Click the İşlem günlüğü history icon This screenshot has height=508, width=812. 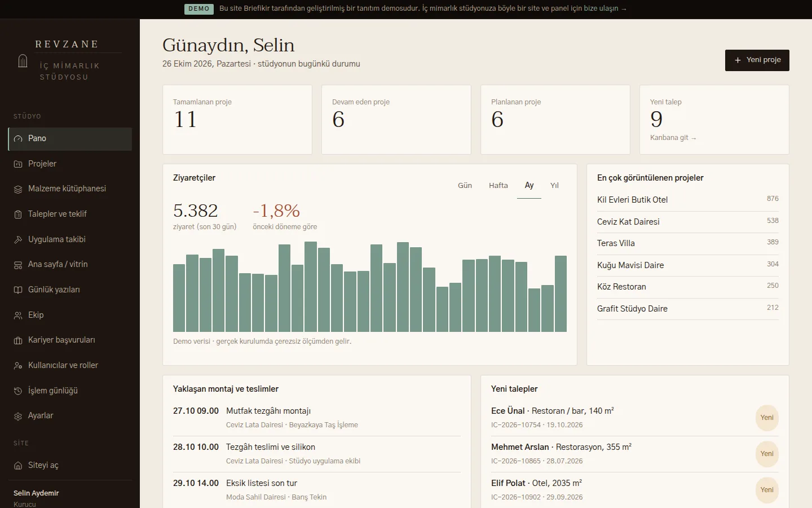(x=18, y=391)
